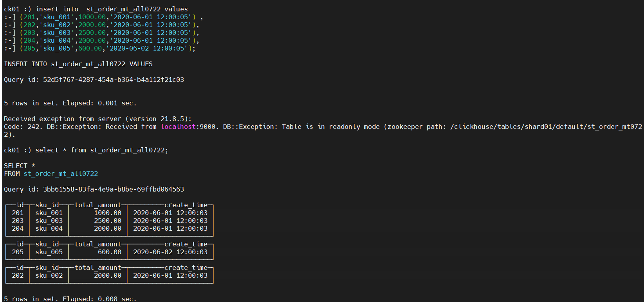Click 'sku_003' in the result table

click(49, 221)
